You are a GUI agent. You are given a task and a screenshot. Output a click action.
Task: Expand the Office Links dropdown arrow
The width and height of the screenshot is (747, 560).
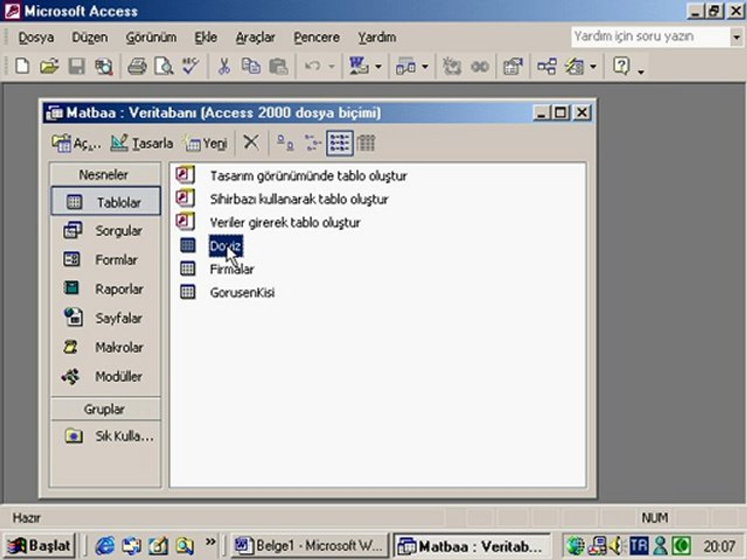(x=378, y=67)
